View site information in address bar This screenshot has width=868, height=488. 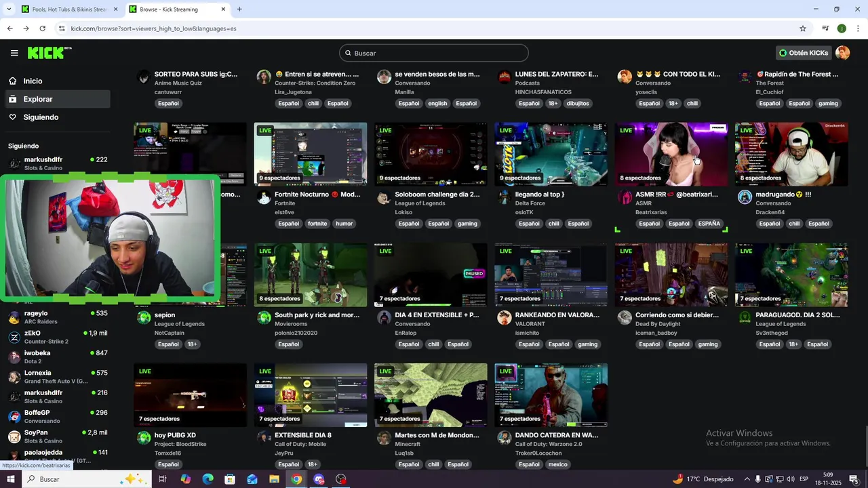tap(62, 28)
